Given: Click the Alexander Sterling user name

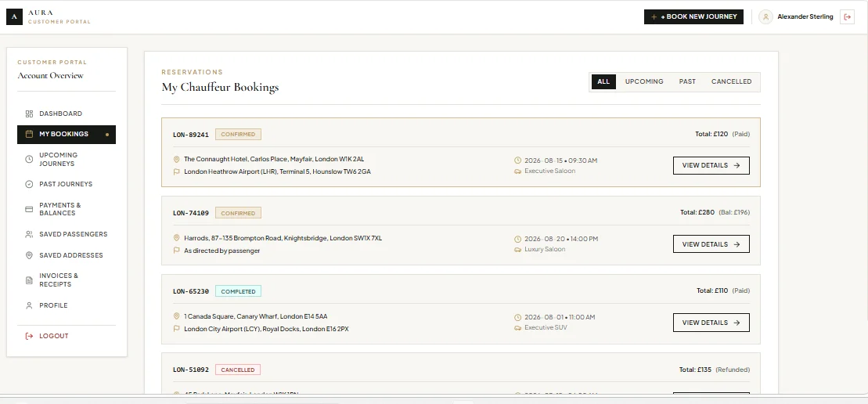Looking at the screenshot, I should pyautogui.click(x=805, y=16).
